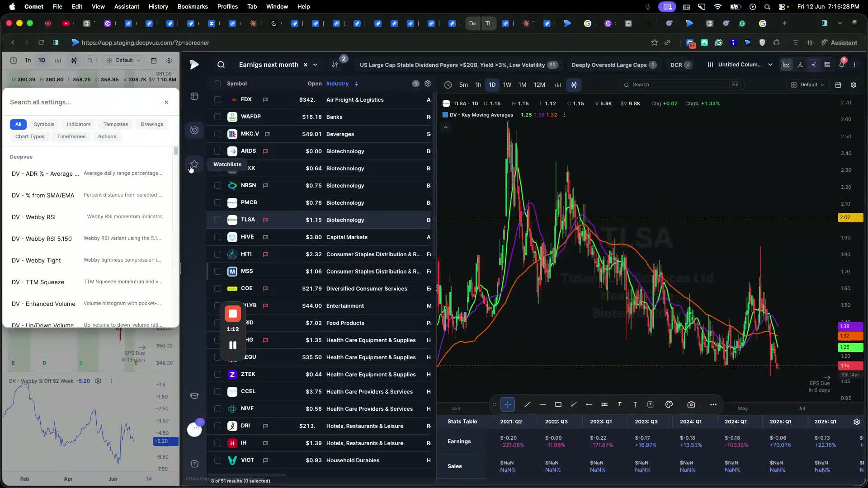Image resolution: width=868 pixels, height=488 pixels.
Task: Click the DV - Key Moving Averages color square
Action: pos(445,115)
